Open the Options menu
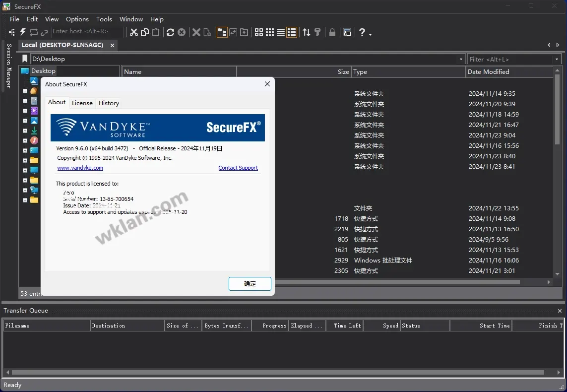 [x=77, y=19]
